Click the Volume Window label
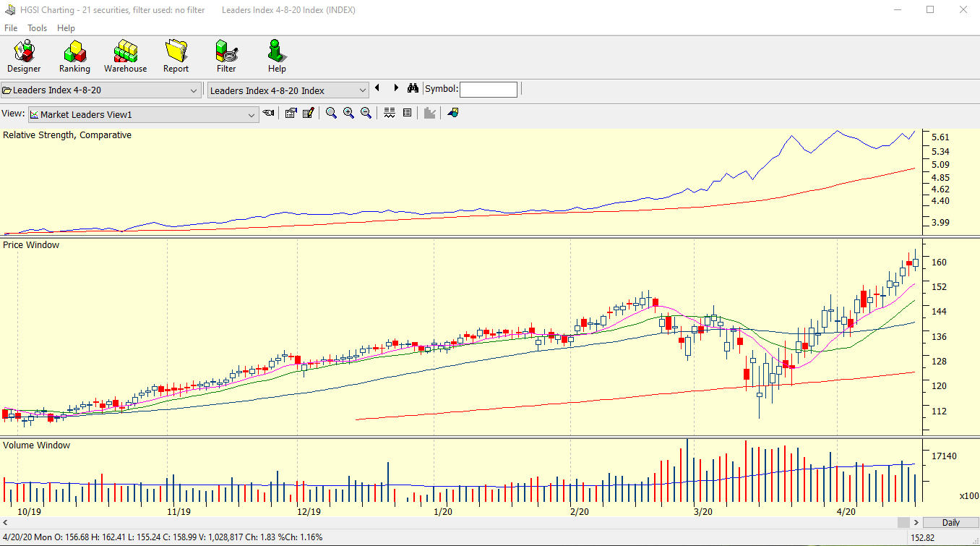Image resolution: width=980 pixels, height=546 pixels. pyautogui.click(x=36, y=445)
